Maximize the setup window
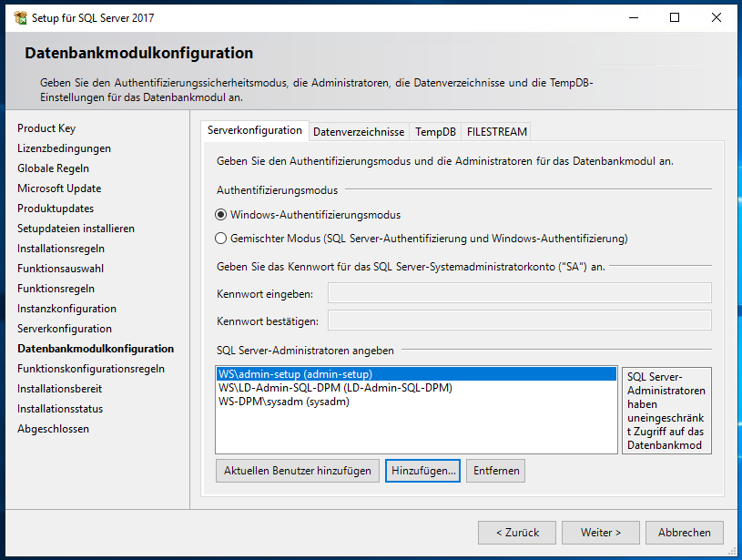The height and width of the screenshot is (560, 742). pyautogui.click(x=675, y=18)
